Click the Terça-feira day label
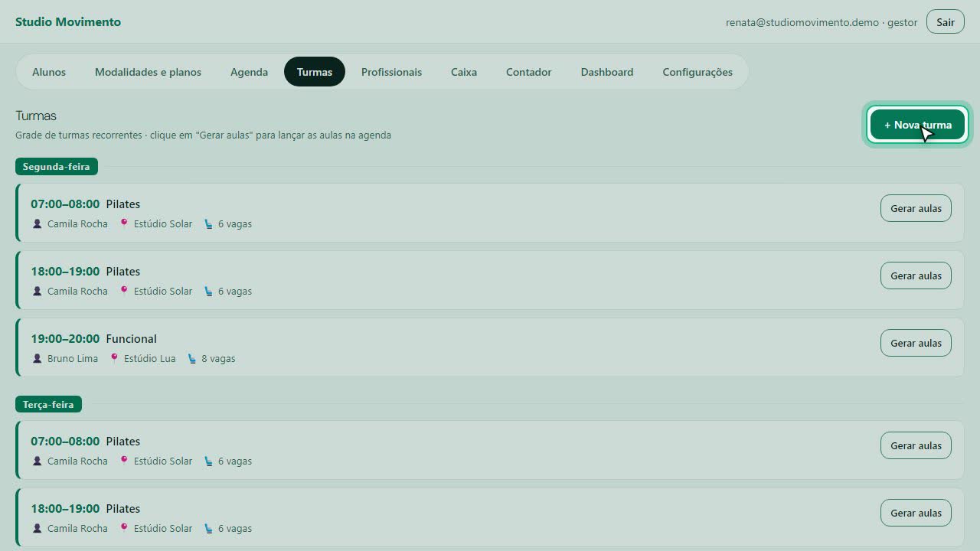 pyautogui.click(x=48, y=404)
